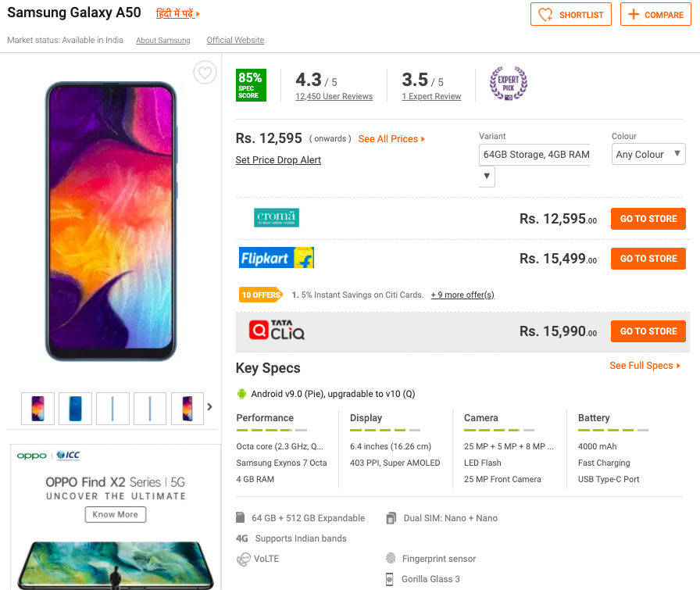Toggle the Compare plus button
The image size is (700, 590).
coord(655,15)
